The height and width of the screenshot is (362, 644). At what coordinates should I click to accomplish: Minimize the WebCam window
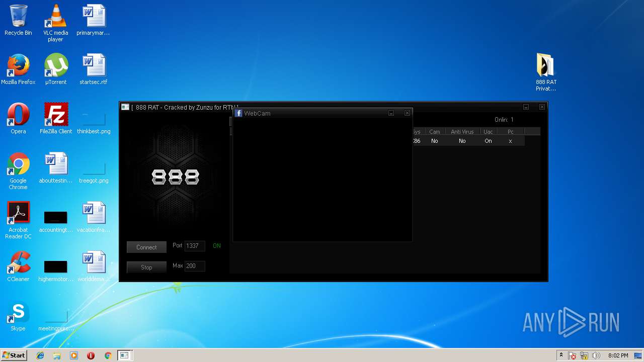click(x=391, y=113)
